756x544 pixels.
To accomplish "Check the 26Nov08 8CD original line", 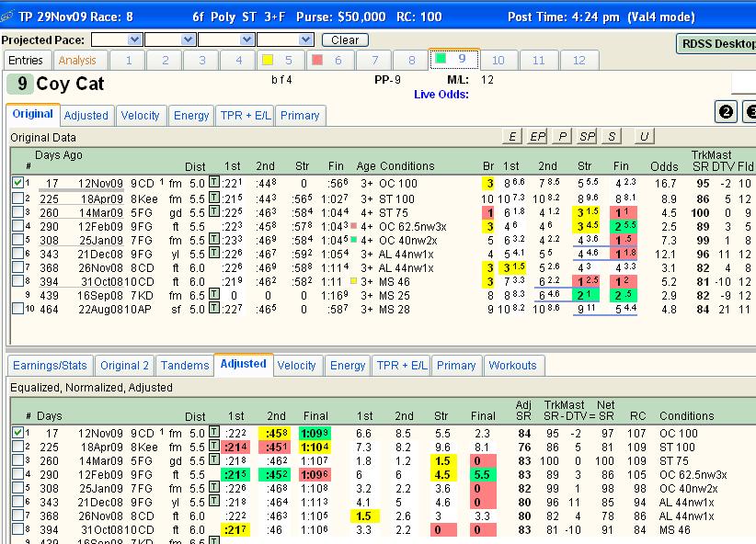I will click(17, 266).
